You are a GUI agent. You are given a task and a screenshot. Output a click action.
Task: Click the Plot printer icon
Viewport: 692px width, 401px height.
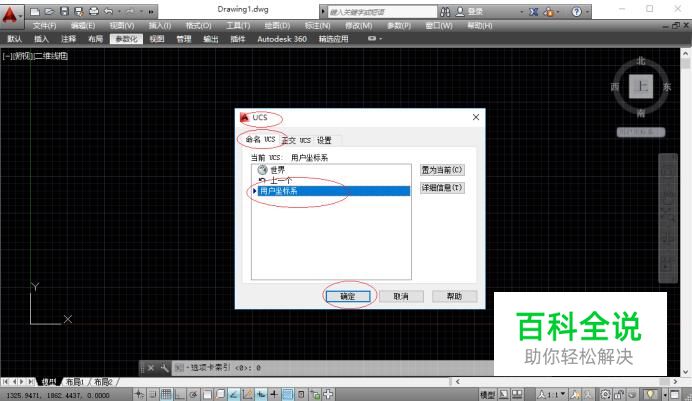94,11
